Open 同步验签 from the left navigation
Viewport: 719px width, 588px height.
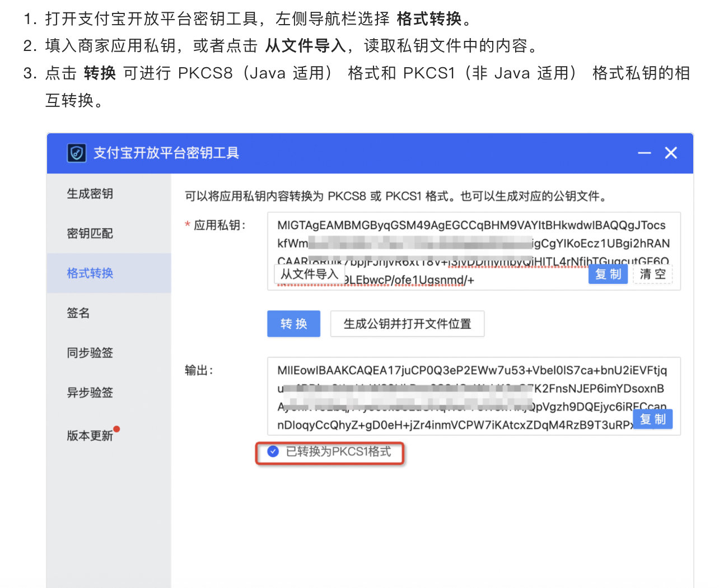(x=90, y=353)
